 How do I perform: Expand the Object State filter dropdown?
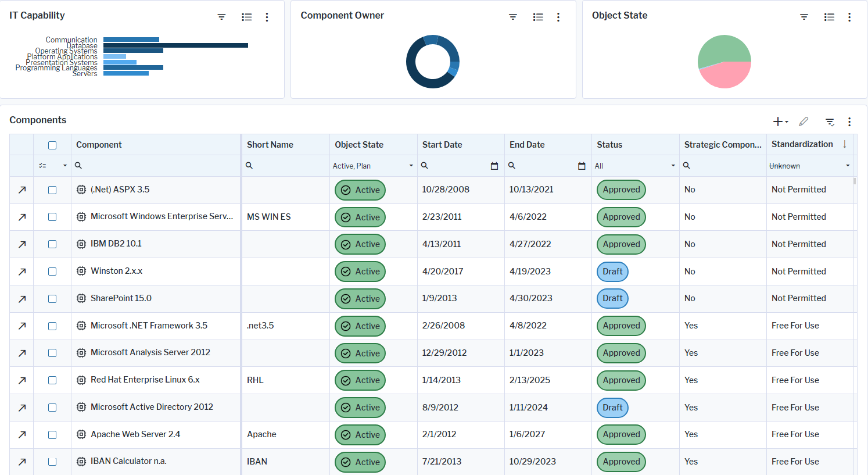coord(411,166)
